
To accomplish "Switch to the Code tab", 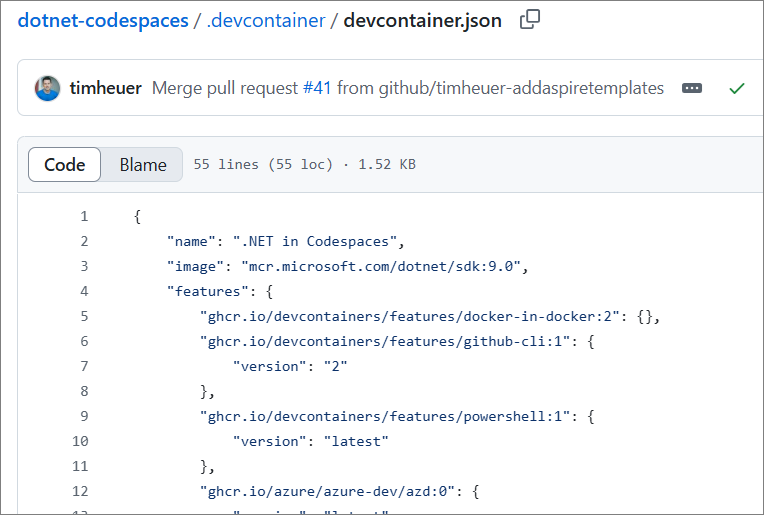I will [x=64, y=165].
